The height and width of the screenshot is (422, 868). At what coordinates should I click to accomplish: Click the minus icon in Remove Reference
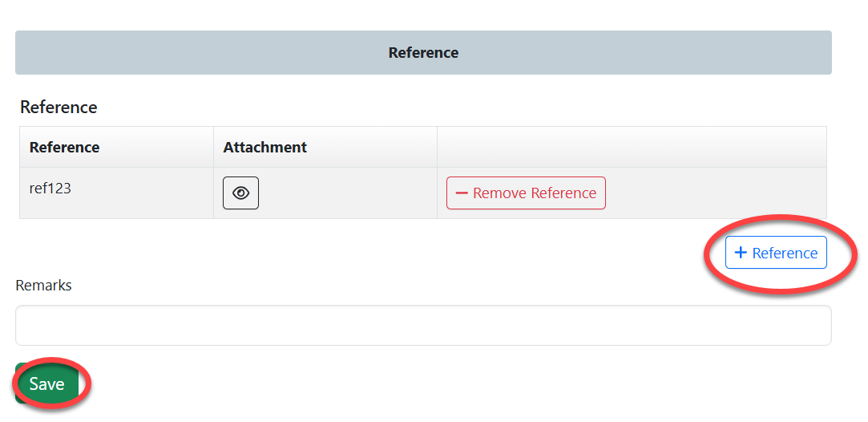pos(462,193)
